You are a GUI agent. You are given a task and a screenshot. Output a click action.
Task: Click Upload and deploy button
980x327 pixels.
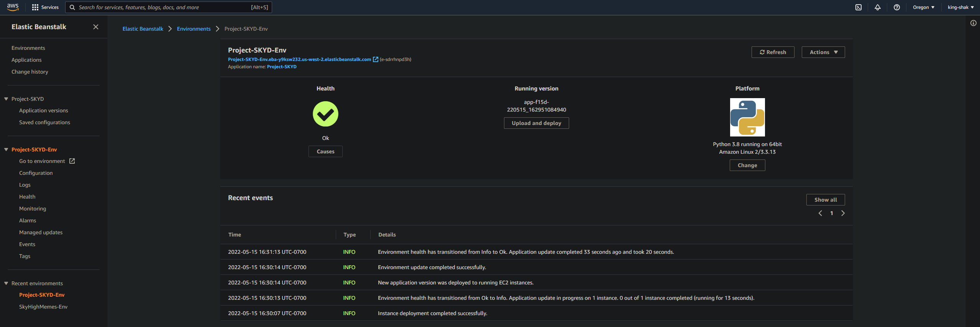pyautogui.click(x=537, y=123)
